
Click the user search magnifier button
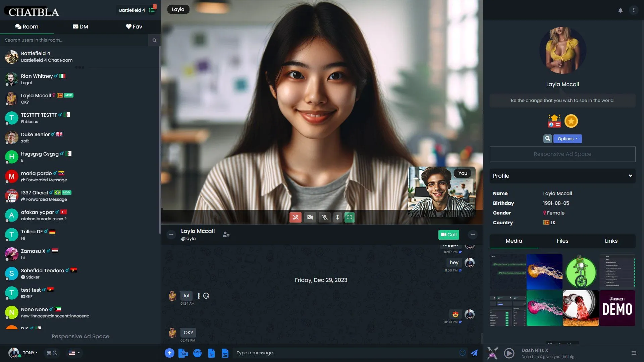coord(154,40)
